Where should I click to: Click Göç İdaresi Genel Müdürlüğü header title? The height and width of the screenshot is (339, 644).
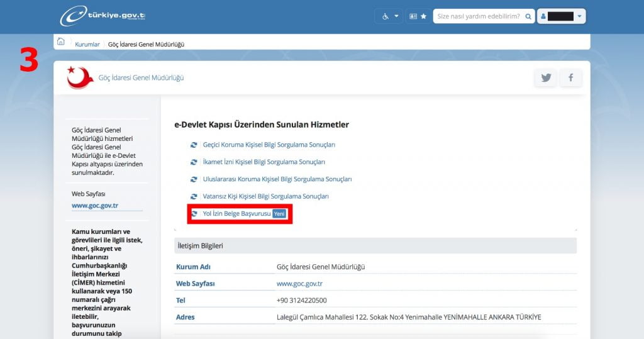(x=141, y=77)
